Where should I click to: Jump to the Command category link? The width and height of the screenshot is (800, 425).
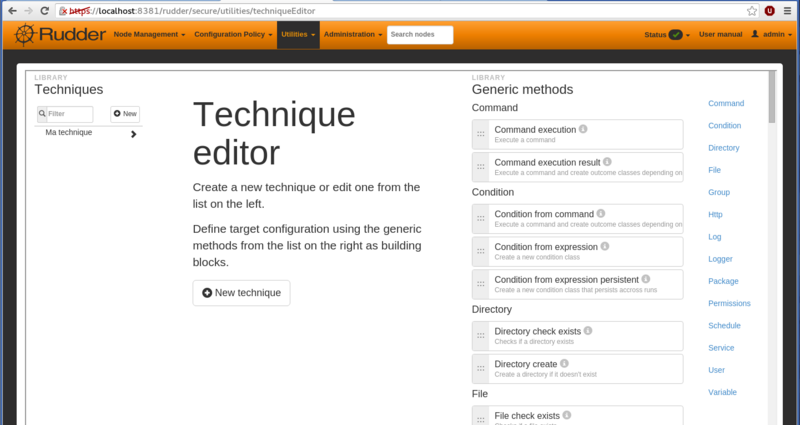[726, 104]
